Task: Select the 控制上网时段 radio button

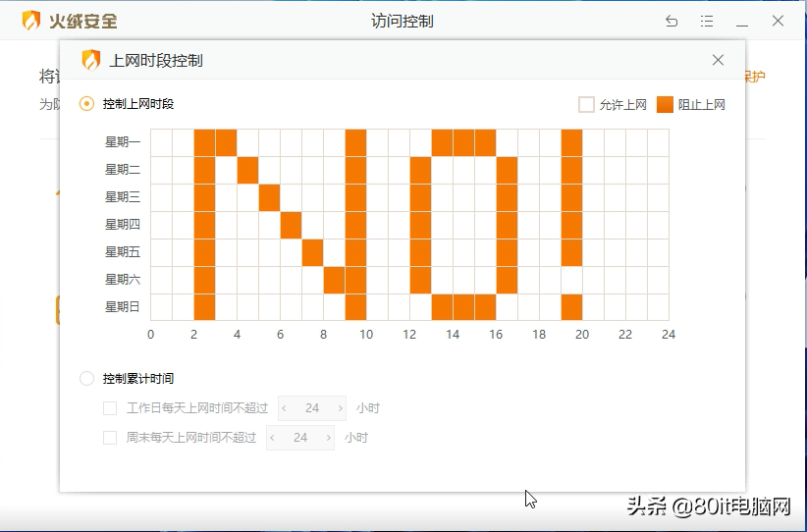Action: click(87, 104)
